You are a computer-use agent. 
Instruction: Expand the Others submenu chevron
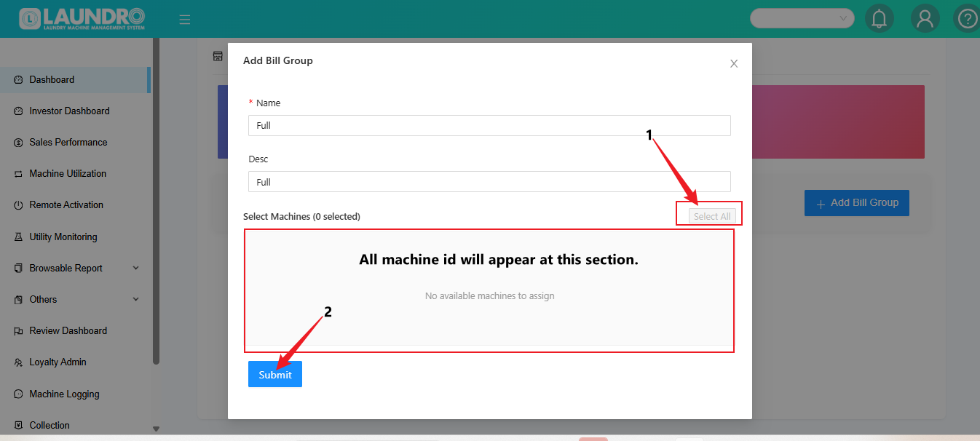(135, 299)
